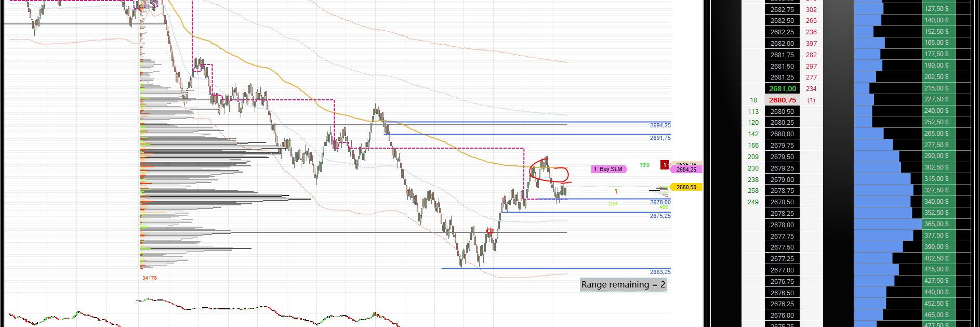The height and width of the screenshot is (327, 980).
Task: Click price 2679,75 in the DOM ladder
Action: point(782,146)
